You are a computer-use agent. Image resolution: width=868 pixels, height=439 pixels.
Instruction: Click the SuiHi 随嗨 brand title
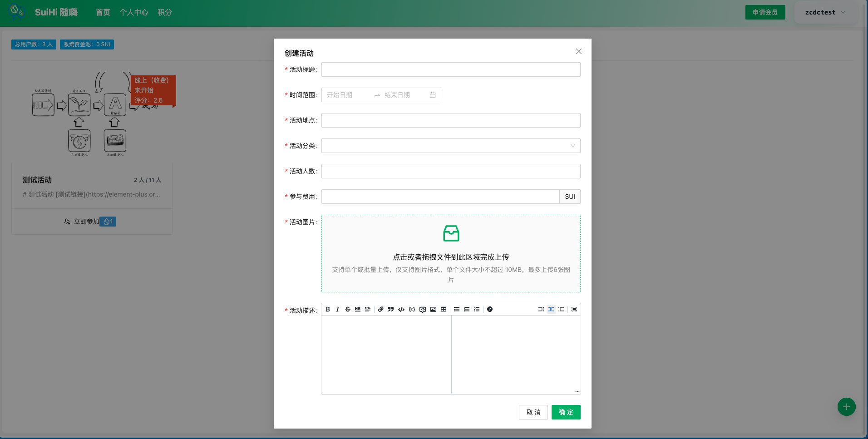coord(56,12)
